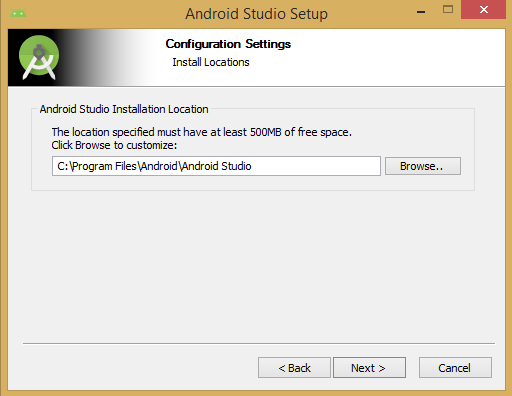Click the Android Studio Setup title text
Image resolution: width=512 pixels, height=396 pixels.
(256, 14)
